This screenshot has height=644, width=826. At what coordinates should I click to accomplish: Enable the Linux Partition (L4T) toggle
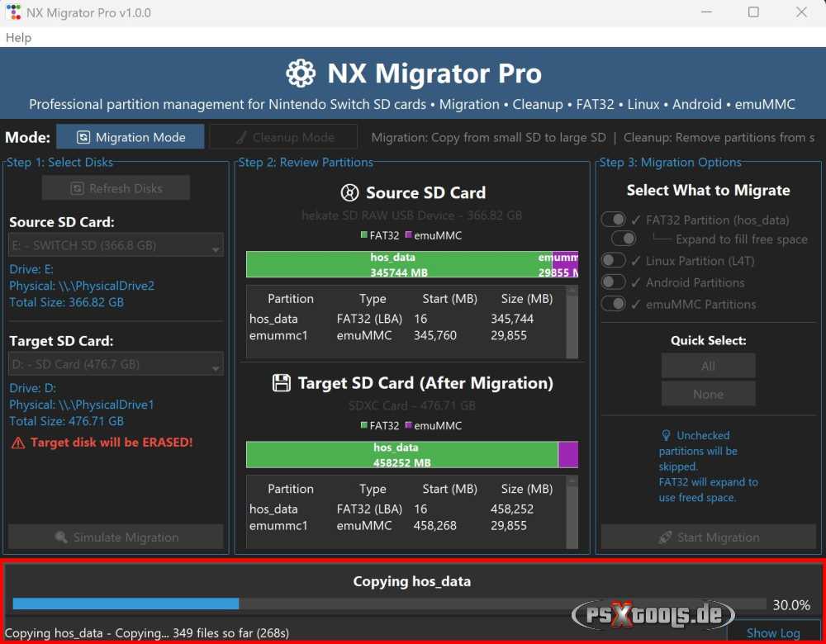click(x=613, y=260)
